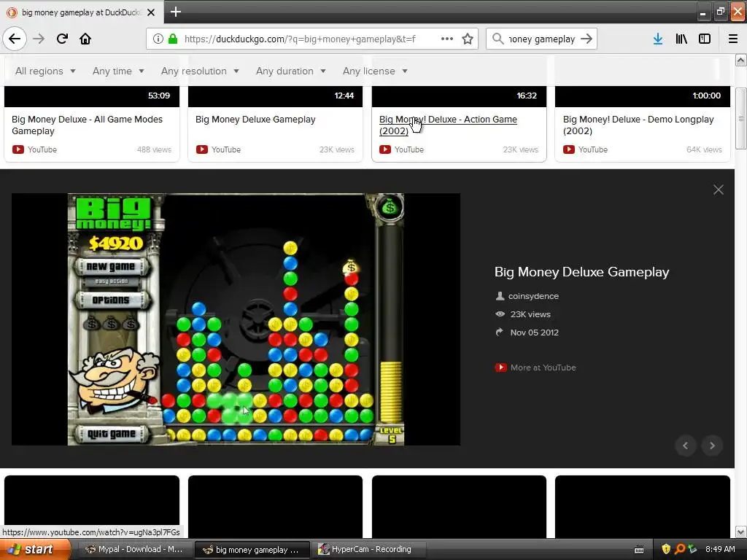Go back to previous page
The height and width of the screenshot is (560, 747).
pyautogui.click(x=15, y=39)
